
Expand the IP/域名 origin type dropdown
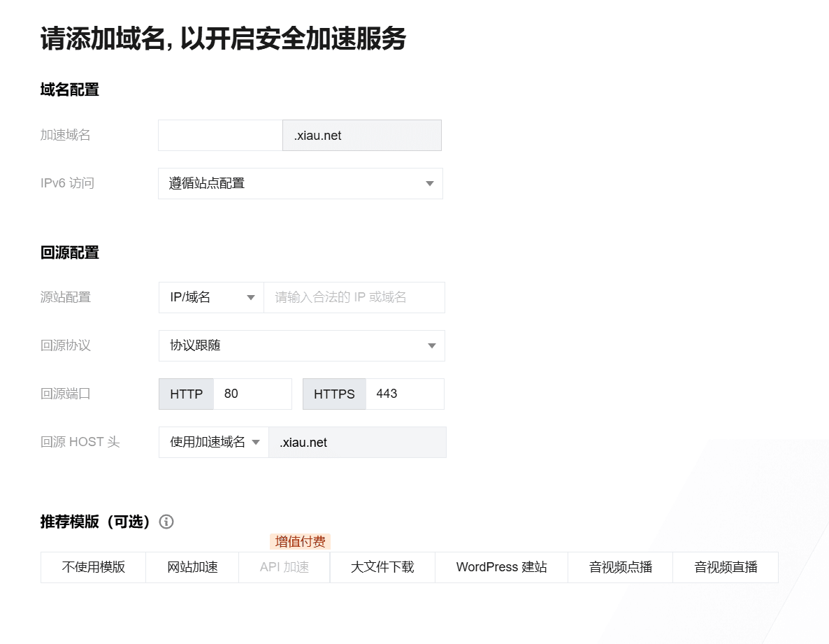[211, 298]
